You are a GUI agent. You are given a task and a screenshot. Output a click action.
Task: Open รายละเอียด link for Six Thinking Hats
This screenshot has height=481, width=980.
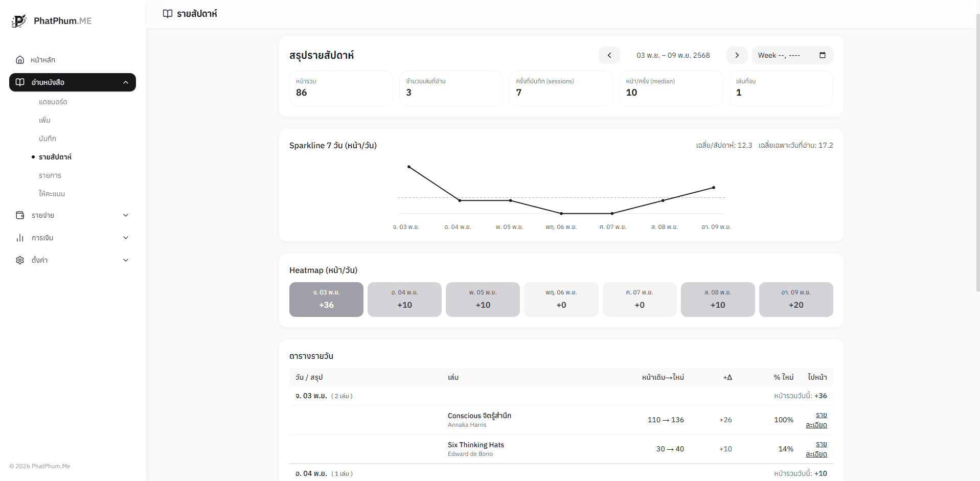[x=816, y=449]
